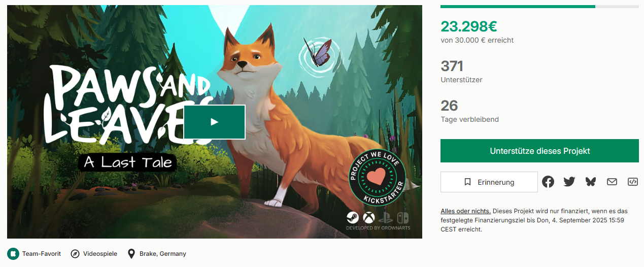Open the Videospiele category link
The height and width of the screenshot is (267, 644).
[x=100, y=254]
